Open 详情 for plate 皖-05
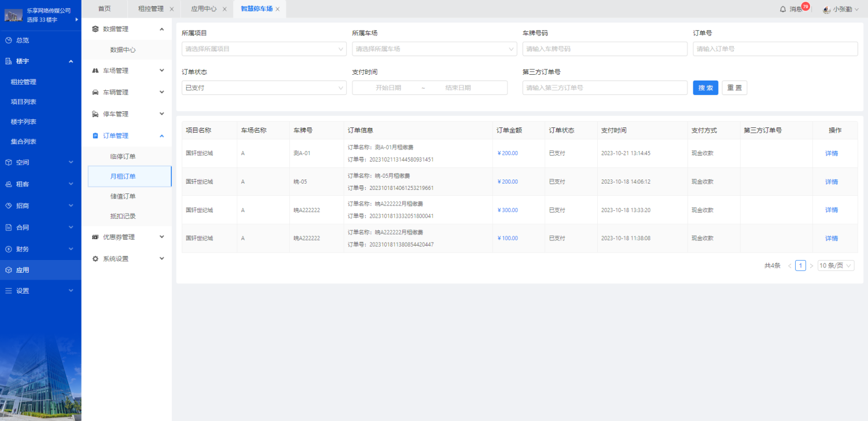This screenshot has width=868, height=421. pos(832,182)
